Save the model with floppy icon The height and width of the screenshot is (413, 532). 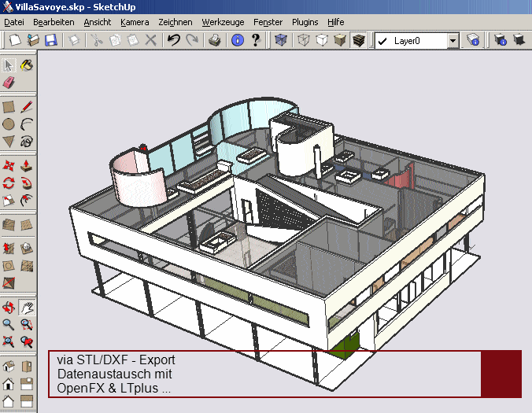[x=51, y=40]
